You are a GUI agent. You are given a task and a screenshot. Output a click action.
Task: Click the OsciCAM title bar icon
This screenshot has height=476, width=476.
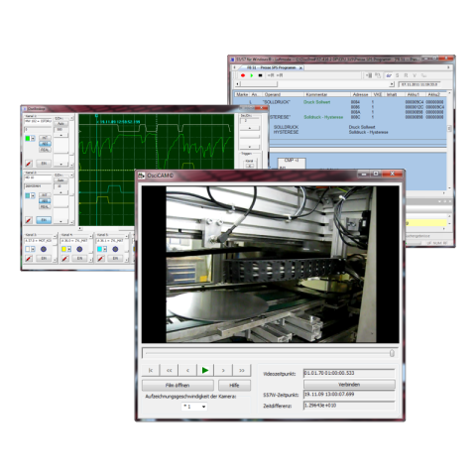point(142,176)
